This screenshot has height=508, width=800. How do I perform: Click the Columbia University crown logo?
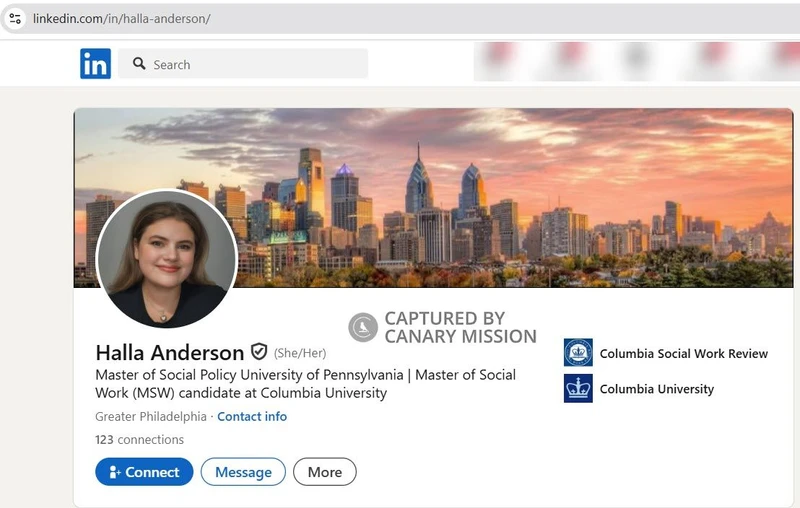pos(578,388)
